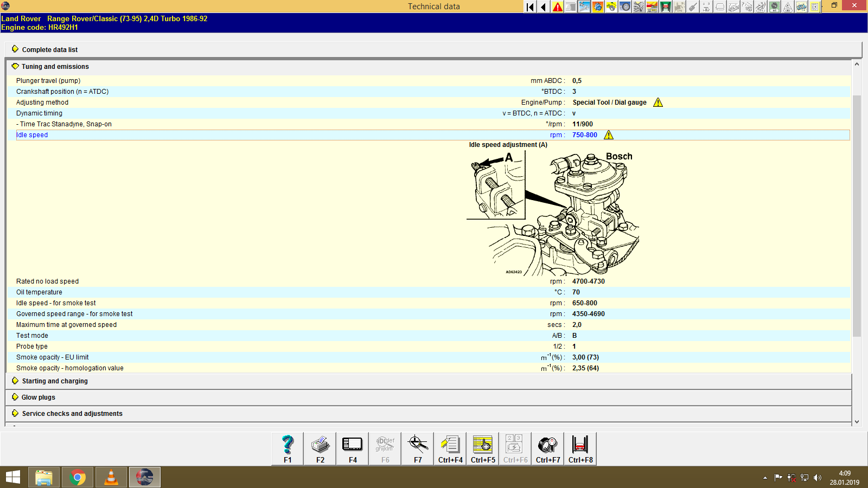Click the green parking-lift icon in the top toolbar
Viewport: 868px width, 488px height.
665,7
